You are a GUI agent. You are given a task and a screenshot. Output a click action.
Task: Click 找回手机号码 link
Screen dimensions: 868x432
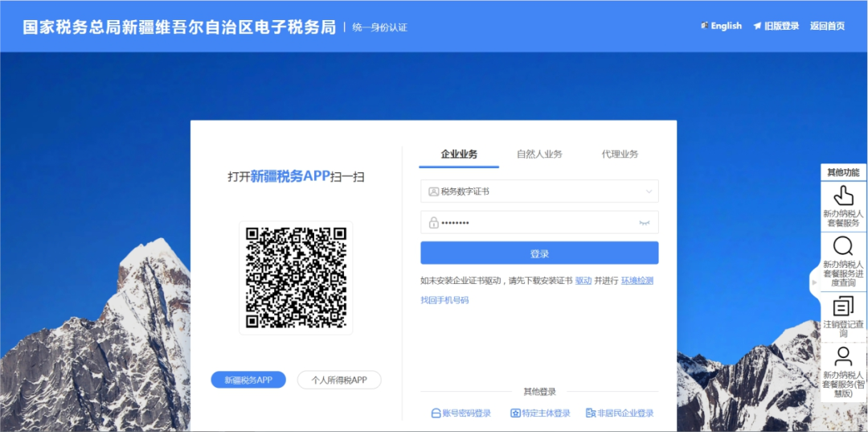(444, 300)
